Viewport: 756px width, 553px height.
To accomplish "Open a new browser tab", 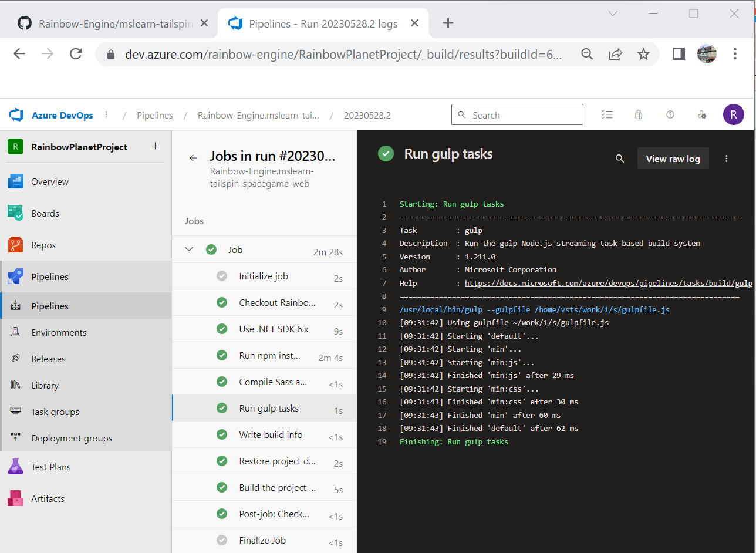I will click(x=448, y=23).
